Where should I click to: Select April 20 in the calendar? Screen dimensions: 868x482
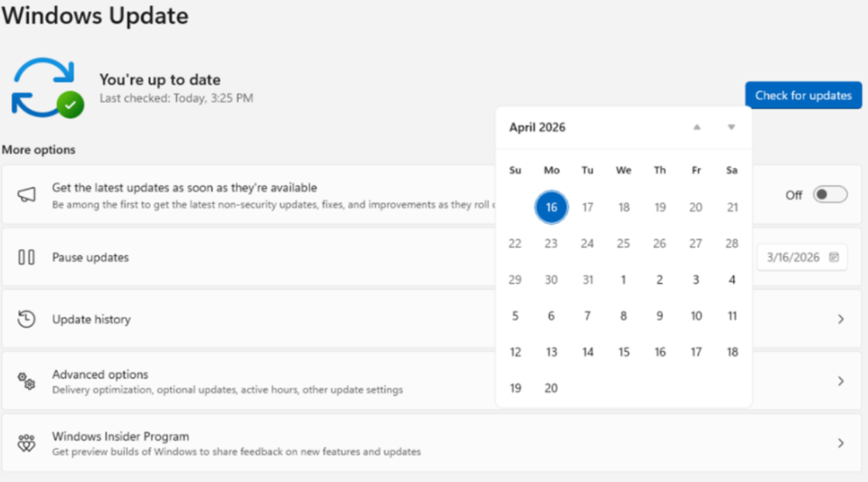551,387
